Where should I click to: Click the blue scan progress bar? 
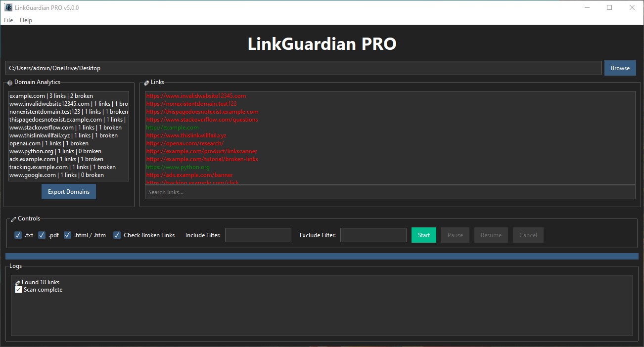[322, 256]
